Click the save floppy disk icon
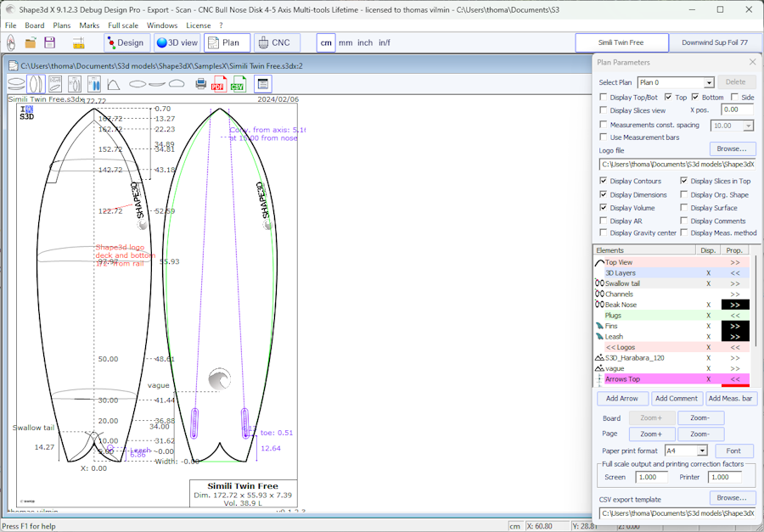764x532 pixels. [49, 42]
